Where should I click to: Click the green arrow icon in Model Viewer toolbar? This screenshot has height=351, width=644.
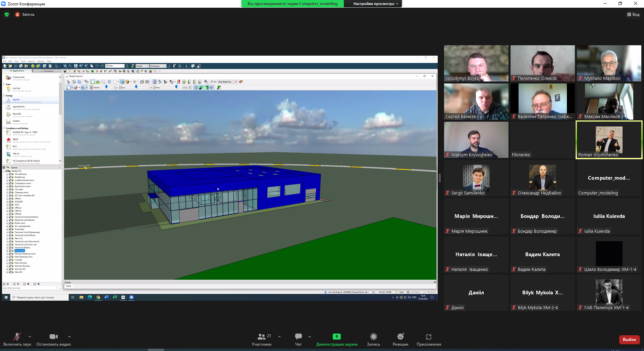(x=219, y=87)
